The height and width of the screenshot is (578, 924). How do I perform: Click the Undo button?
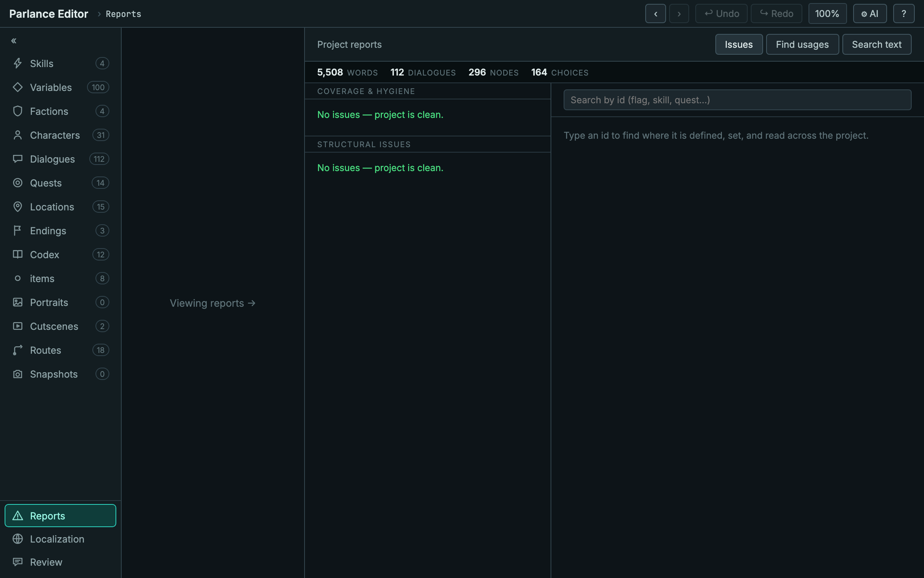point(721,14)
